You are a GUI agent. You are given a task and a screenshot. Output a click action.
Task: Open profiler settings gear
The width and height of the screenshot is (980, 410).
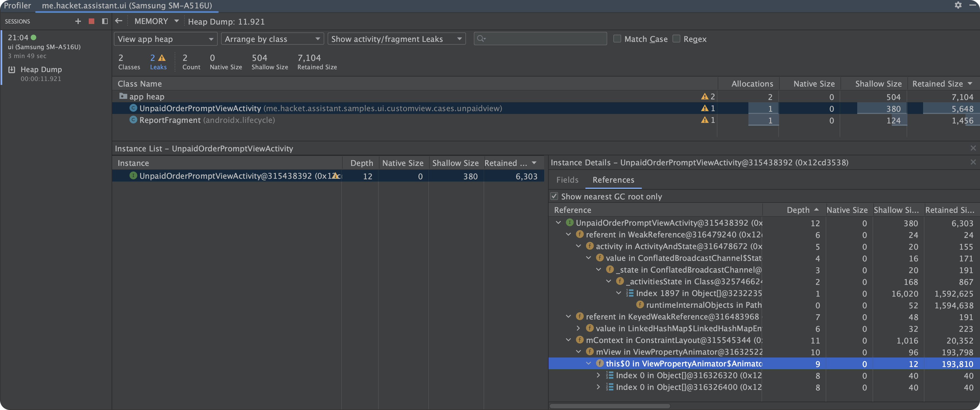(x=958, y=5)
